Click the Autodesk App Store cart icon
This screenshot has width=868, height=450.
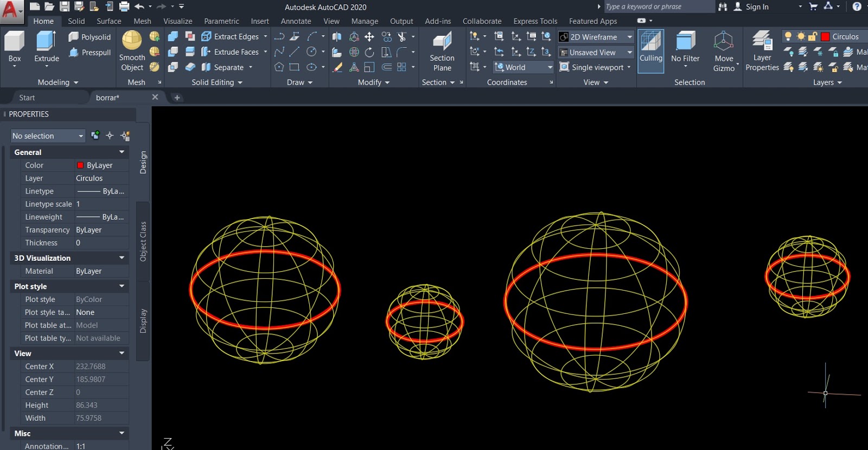[813, 7]
